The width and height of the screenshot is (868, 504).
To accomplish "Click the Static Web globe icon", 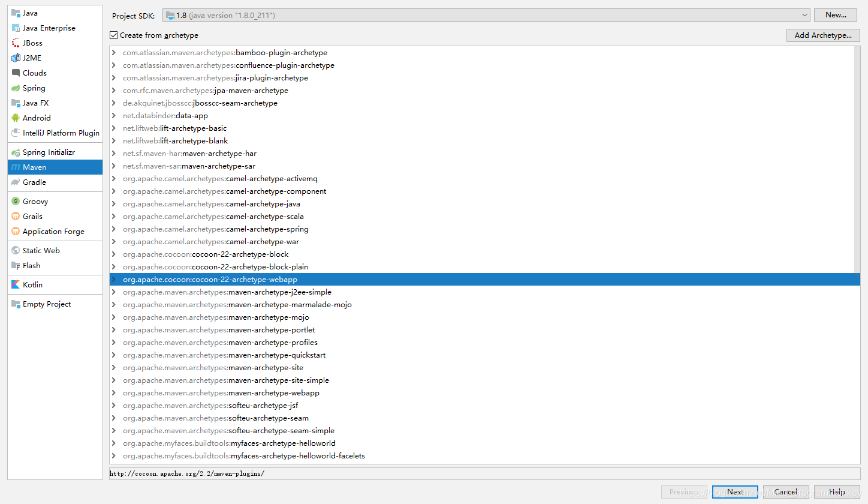I will 16,250.
